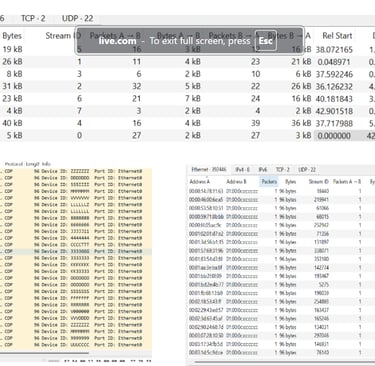Image resolution: width=375 pixels, height=366 pixels.
Task: Click Packets B → A value 39
Action: pos(255,123)
